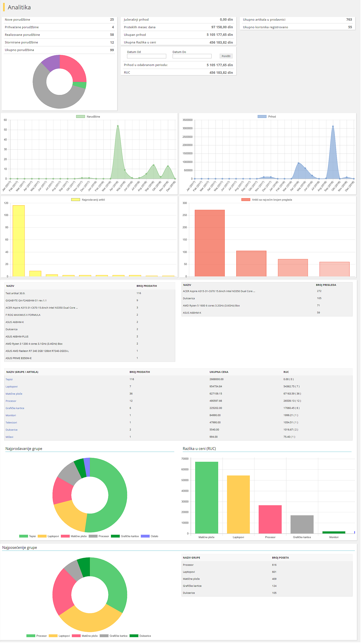The height and width of the screenshot is (644, 362).
Task: Open the Laptopovi group link
Action: coord(12,388)
